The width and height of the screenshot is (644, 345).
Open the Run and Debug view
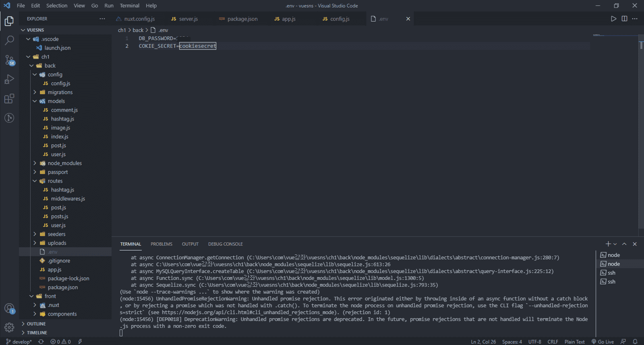point(9,79)
